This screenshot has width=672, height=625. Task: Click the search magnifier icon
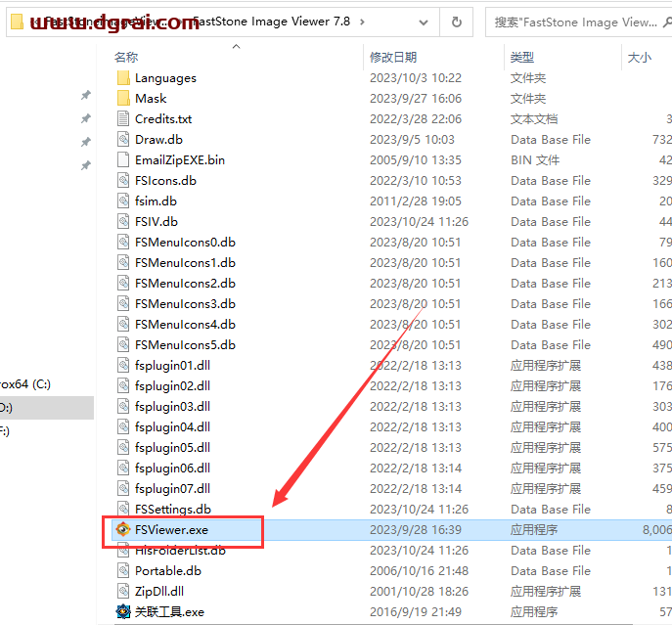click(x=667, y=22)
